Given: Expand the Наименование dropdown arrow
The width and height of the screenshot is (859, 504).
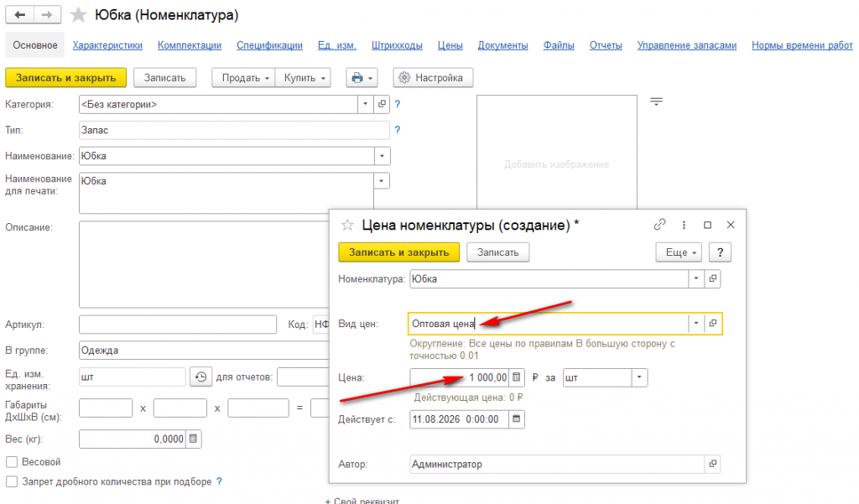Looking at the screenshot, I should click(383, 156).
